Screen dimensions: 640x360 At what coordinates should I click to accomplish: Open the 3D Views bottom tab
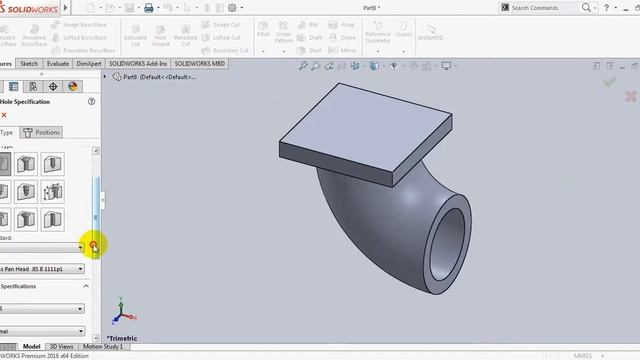coord(61,347)
